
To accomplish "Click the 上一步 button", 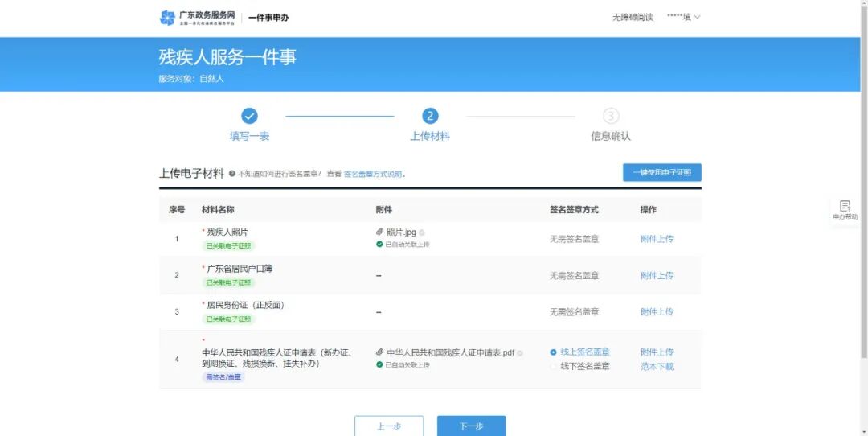I will pos(389,426).
